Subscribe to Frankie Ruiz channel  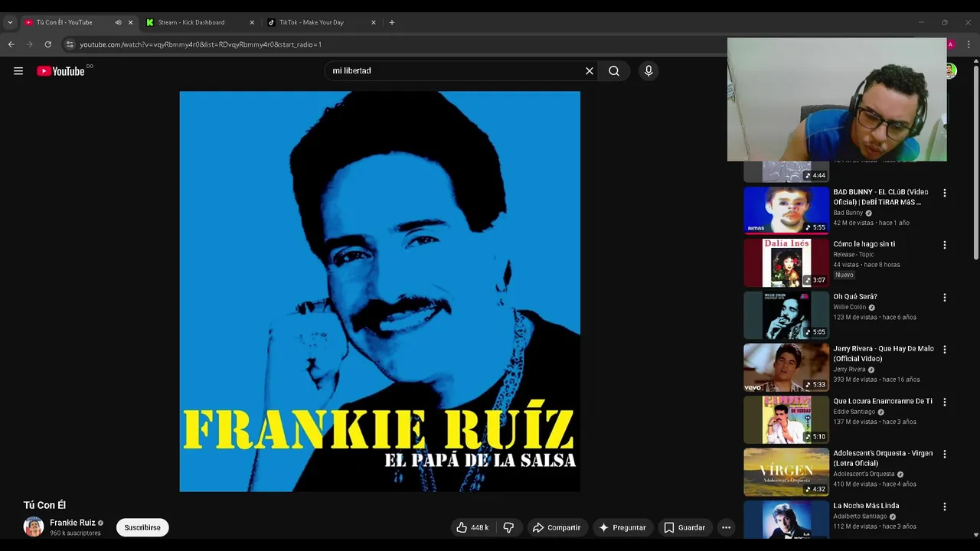coord(142,527)
